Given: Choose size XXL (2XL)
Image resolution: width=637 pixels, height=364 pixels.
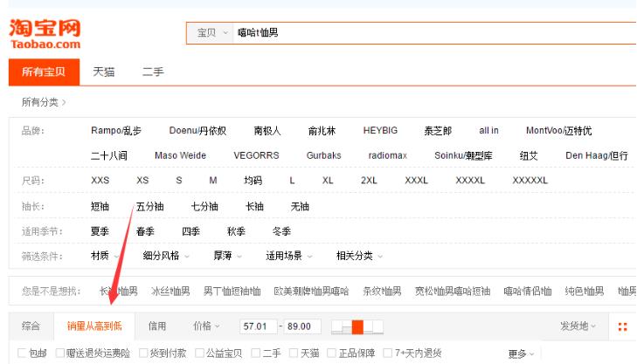Looking at the screenshot, I should 369,181.
